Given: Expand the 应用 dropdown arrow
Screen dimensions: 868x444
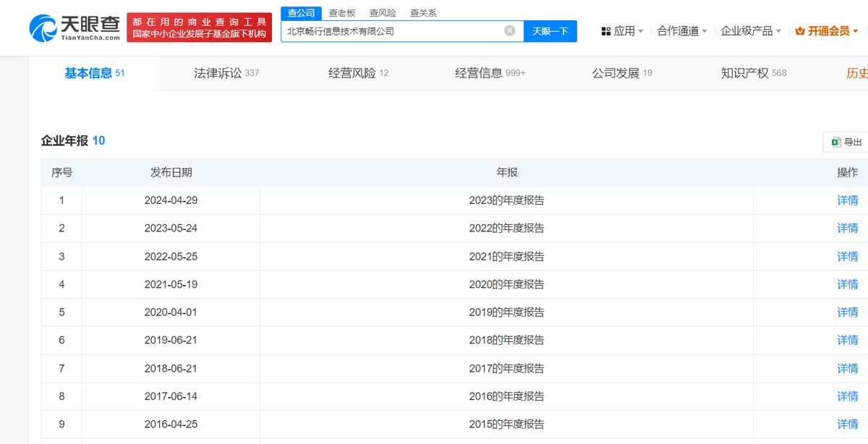Looking at the screenshot, I should 641,31.
